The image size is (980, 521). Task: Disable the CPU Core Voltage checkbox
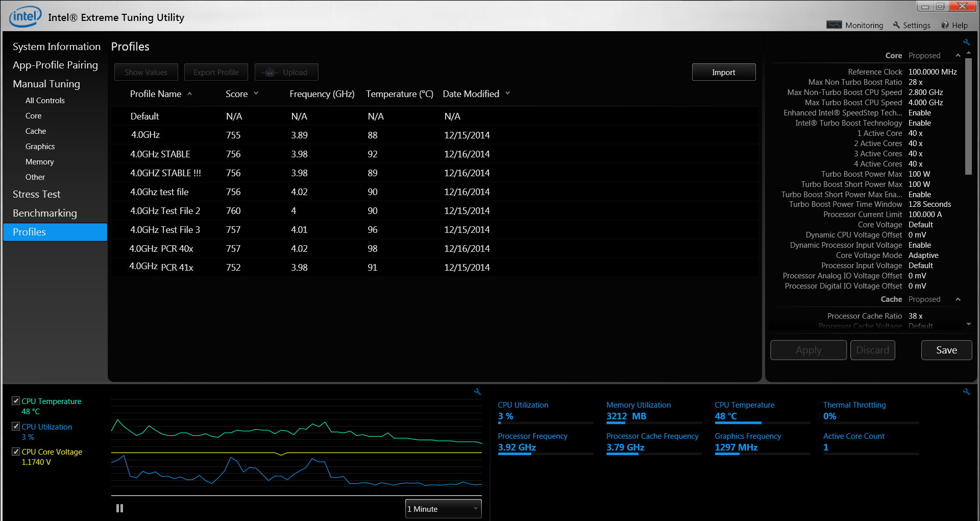coord(16,452)
